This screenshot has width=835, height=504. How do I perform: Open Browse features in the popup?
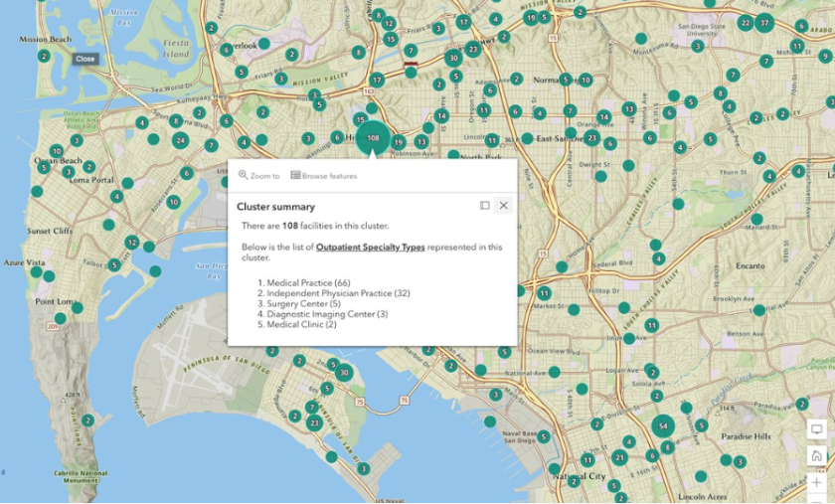[324, 176]
